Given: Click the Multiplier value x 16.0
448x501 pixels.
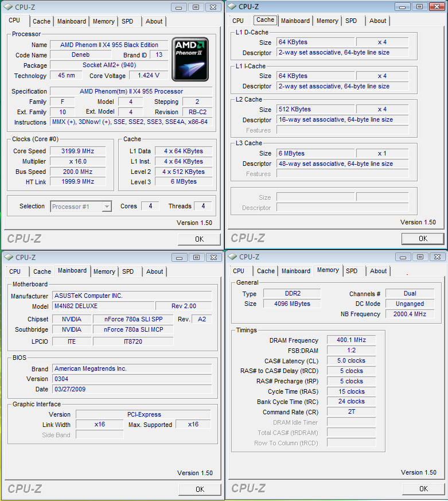Looking at the screenshot, I should pos(77,161).
